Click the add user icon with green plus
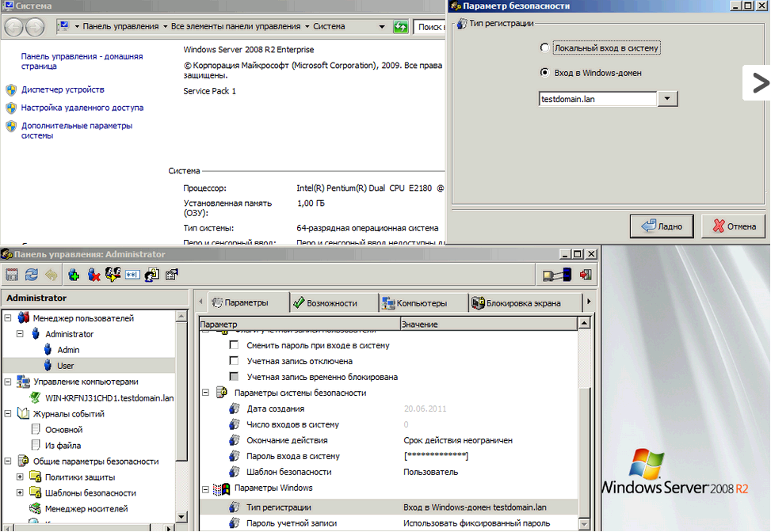Viewport: 771px width, 532px height. tap(74, 275)
